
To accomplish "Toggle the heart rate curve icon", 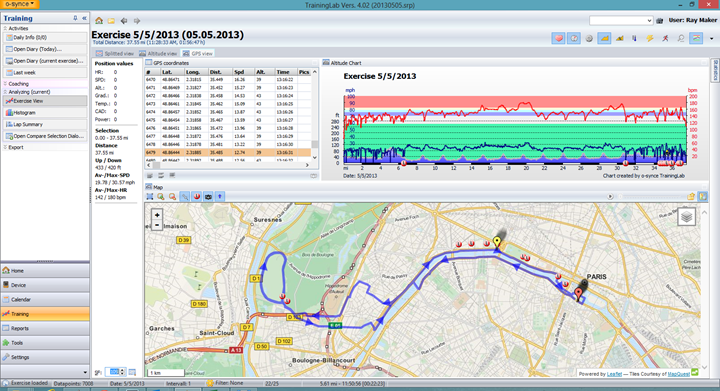I will (x=558, y=39).
